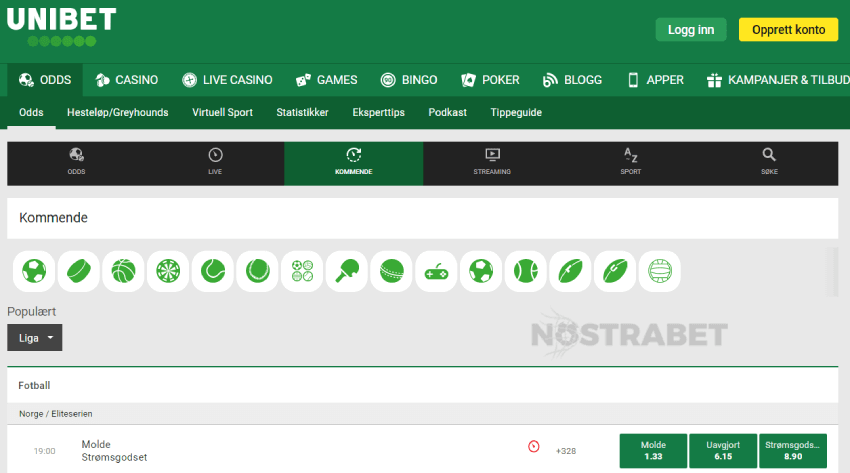This screenshot has width=850, height=473.
Task: Select Uavgjort odds 6.15
Action: 723,451
